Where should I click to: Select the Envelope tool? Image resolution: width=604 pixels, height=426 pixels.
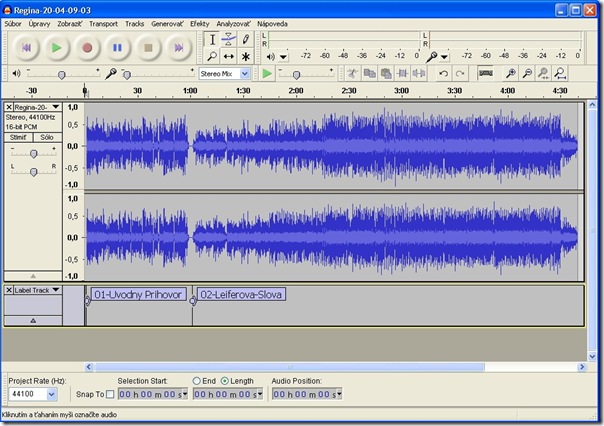click(228, 40)
